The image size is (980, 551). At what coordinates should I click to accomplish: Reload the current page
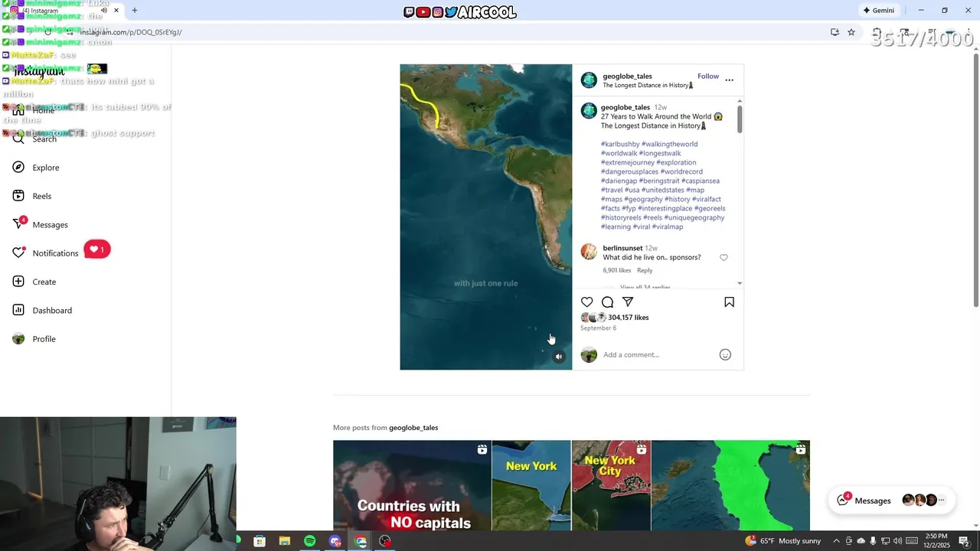click(x=47, y=32)
